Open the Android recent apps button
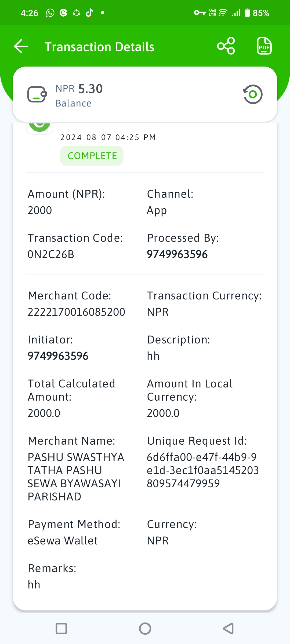The image size is (290, 644). (61, 628)
